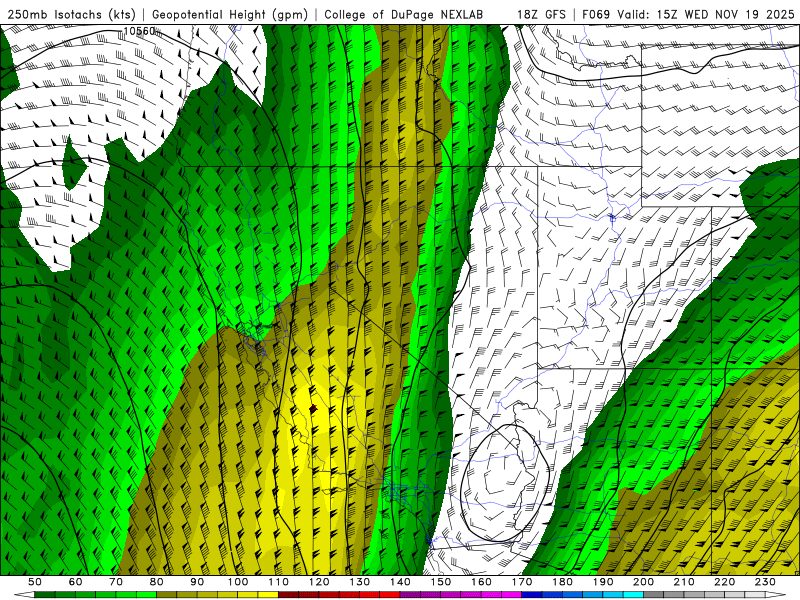
Task: Click the '200' label on the color scale
Action: click(x=643, y=582)
